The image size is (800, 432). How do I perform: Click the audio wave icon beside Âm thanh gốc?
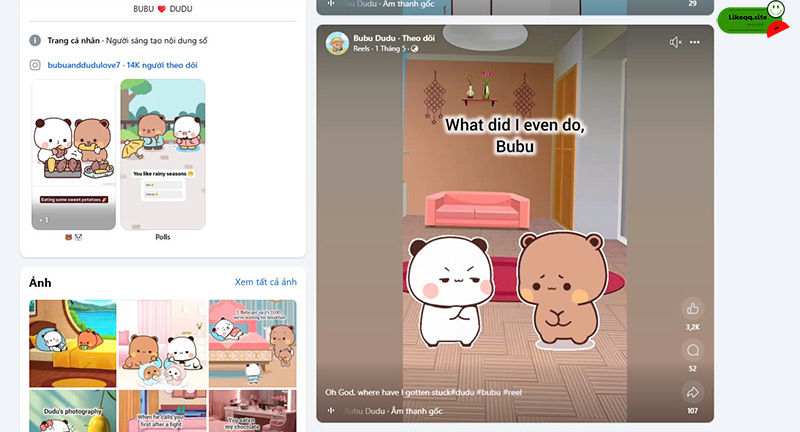pos(331,411)
